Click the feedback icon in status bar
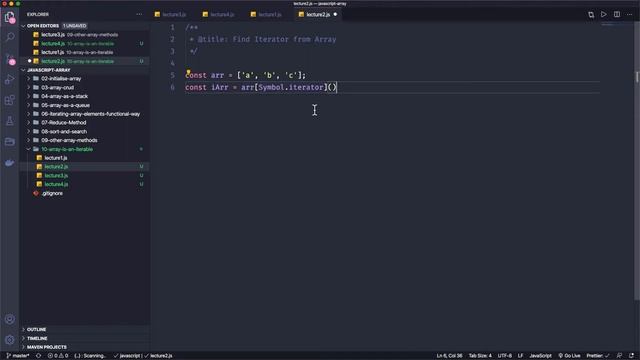 tap(619, 356)
